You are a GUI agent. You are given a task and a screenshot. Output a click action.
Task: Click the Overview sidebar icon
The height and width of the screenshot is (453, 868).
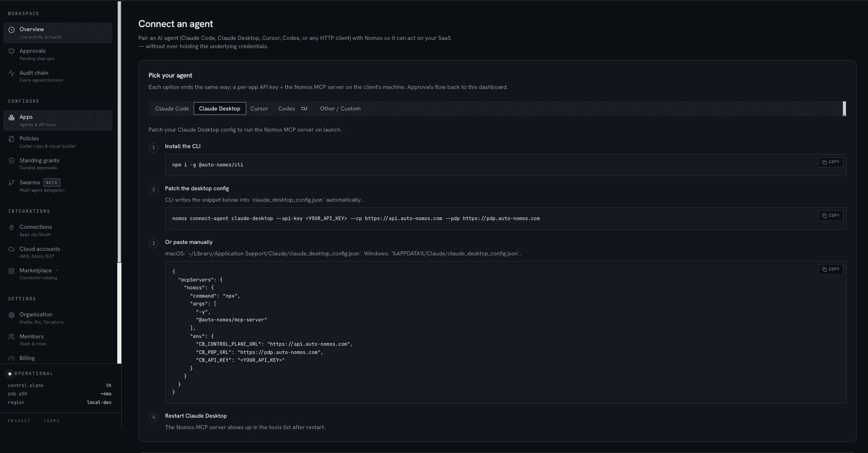11,30
